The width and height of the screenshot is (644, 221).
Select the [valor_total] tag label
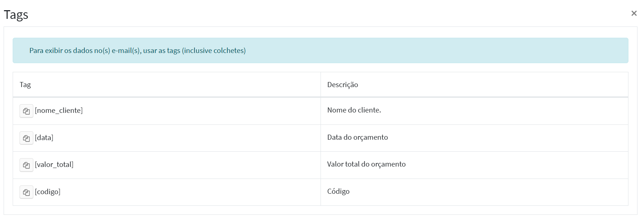[x=54, y=164]
